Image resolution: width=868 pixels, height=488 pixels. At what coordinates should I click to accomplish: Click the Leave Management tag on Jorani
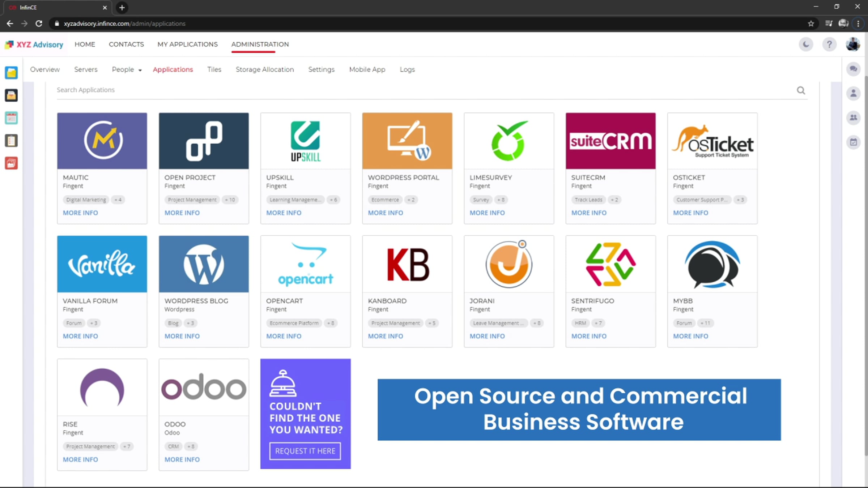coord(498,323)
